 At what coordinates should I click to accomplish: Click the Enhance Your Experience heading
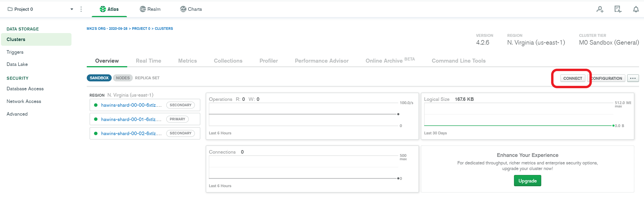528,155
